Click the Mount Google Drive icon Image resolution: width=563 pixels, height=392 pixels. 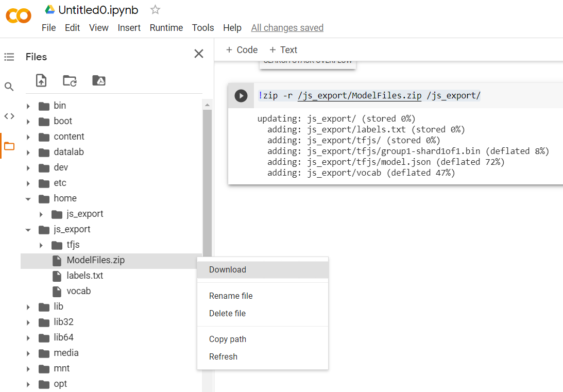click(x=98, y=80)
